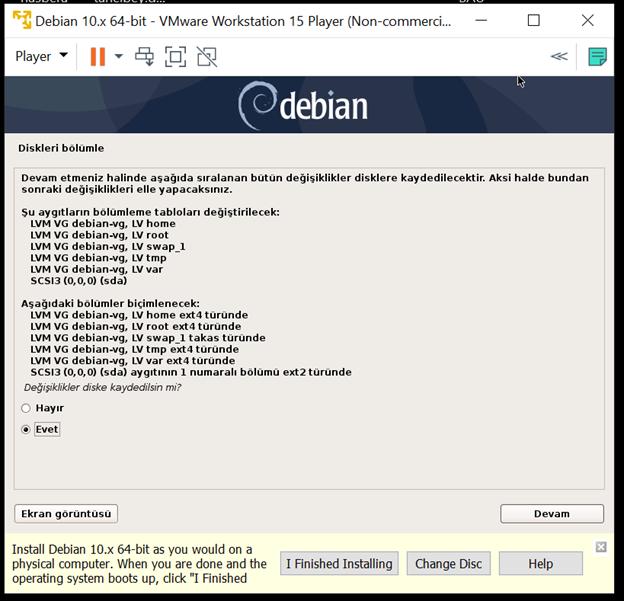The height and width of the screenshot is (601, 624).
Task: Click the debian logo banner
Action: pyautogui.click(x=303, y=105)
